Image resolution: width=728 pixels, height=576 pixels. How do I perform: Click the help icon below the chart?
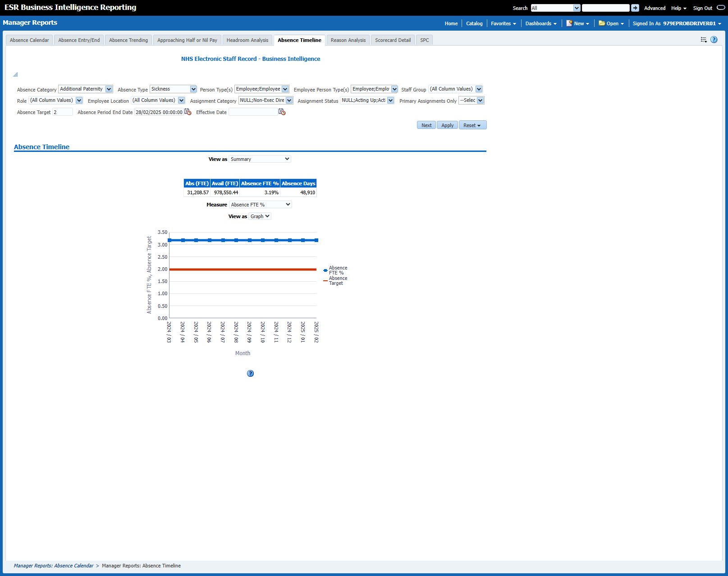[x=251, y=374]
